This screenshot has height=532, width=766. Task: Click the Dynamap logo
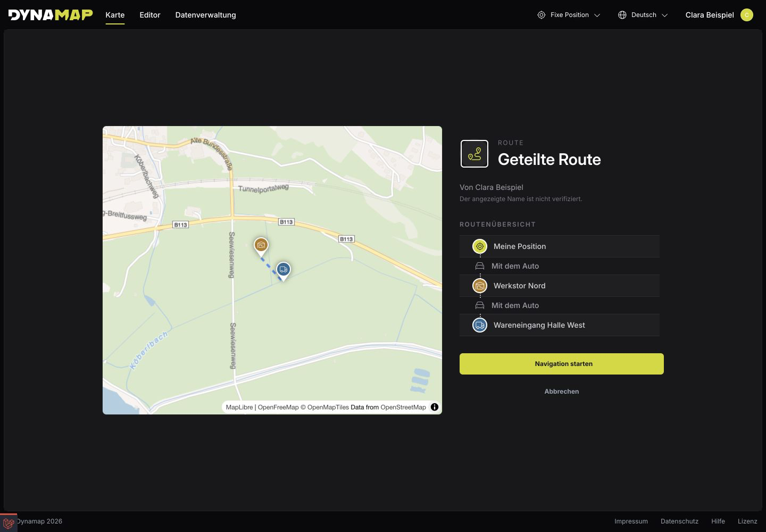(51, 15)
